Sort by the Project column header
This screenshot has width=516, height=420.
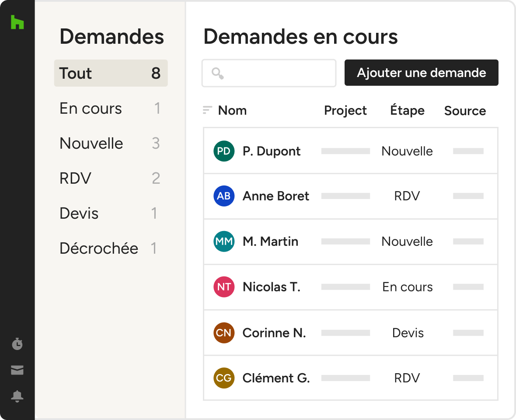click(345, 111)
